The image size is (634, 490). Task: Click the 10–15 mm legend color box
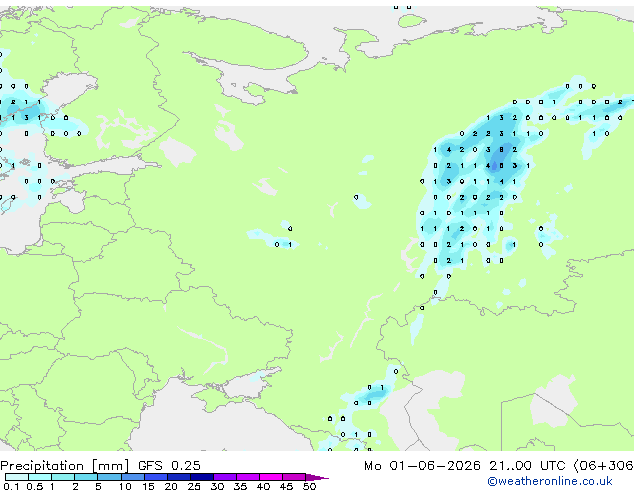[133, 477]
